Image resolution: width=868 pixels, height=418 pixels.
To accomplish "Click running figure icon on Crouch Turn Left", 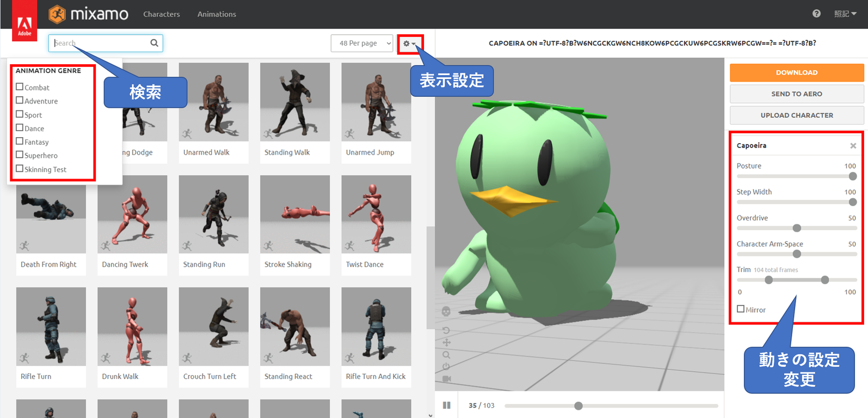I will 187,358.
